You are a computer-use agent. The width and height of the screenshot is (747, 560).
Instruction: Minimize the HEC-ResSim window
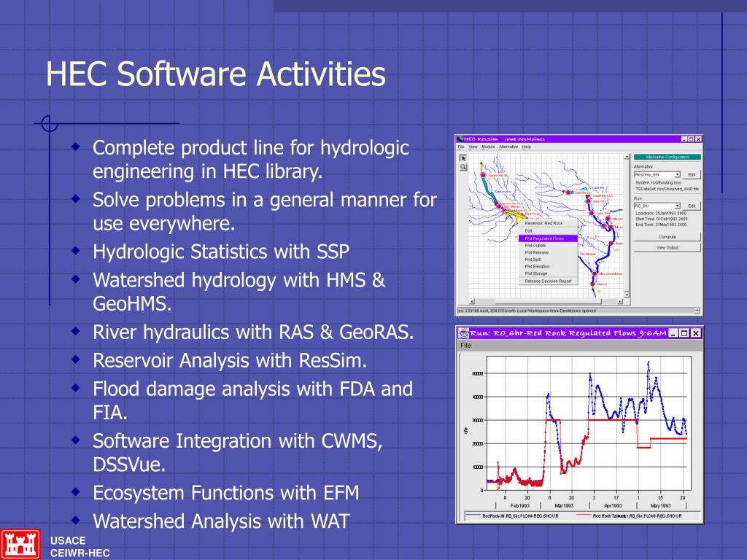click(x=684, y=139)
